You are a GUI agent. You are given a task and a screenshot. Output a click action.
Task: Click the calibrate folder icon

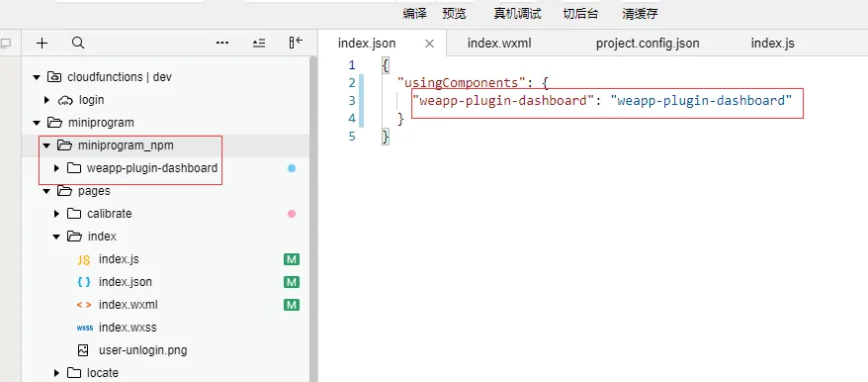pos(74,214)
